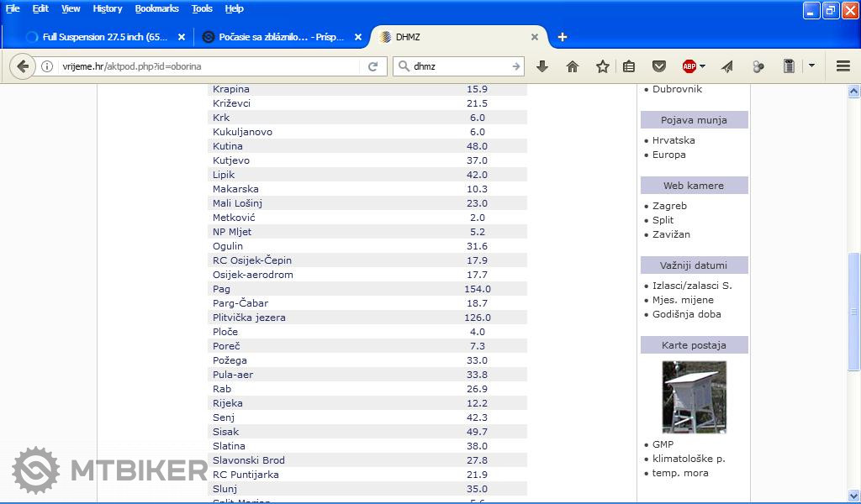861x504 pixels.
Task: Expand the Adblock Plus dropdown arrow
Action: tap(703, 66)
